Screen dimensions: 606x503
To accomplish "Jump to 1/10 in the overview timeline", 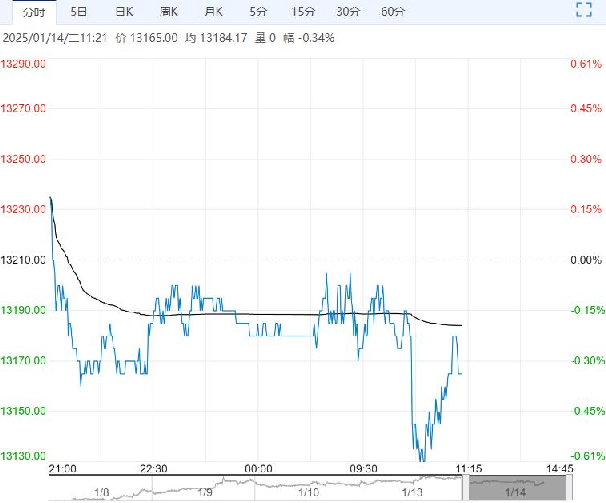I will tap(308, 492).
